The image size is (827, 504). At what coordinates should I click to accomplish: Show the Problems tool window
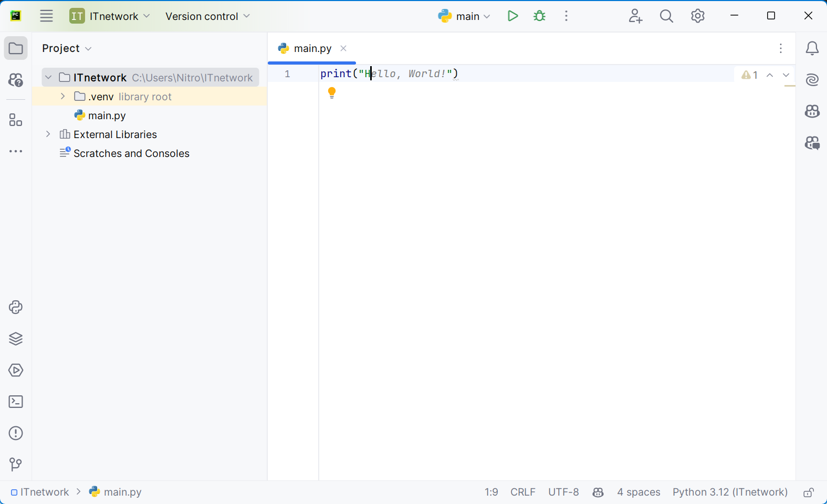pos(16,433)
